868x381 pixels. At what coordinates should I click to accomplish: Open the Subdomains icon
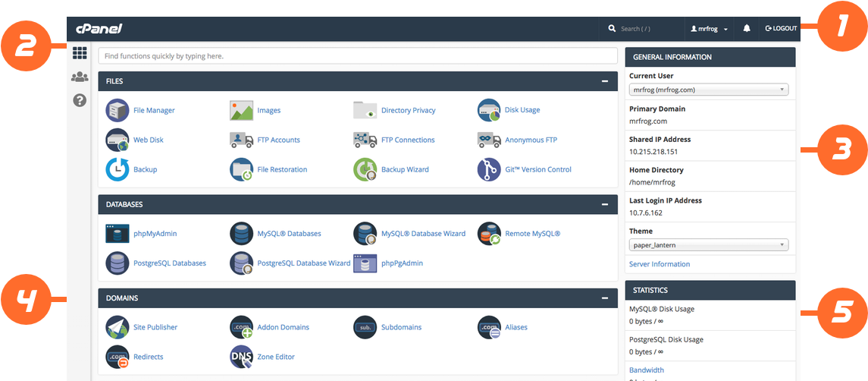point(365,327)
